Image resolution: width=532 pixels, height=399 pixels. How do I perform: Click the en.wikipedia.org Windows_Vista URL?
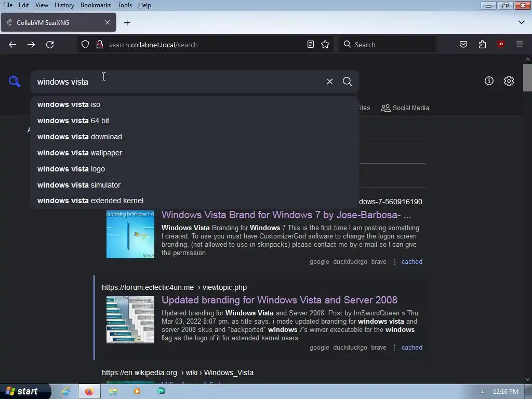178,373
